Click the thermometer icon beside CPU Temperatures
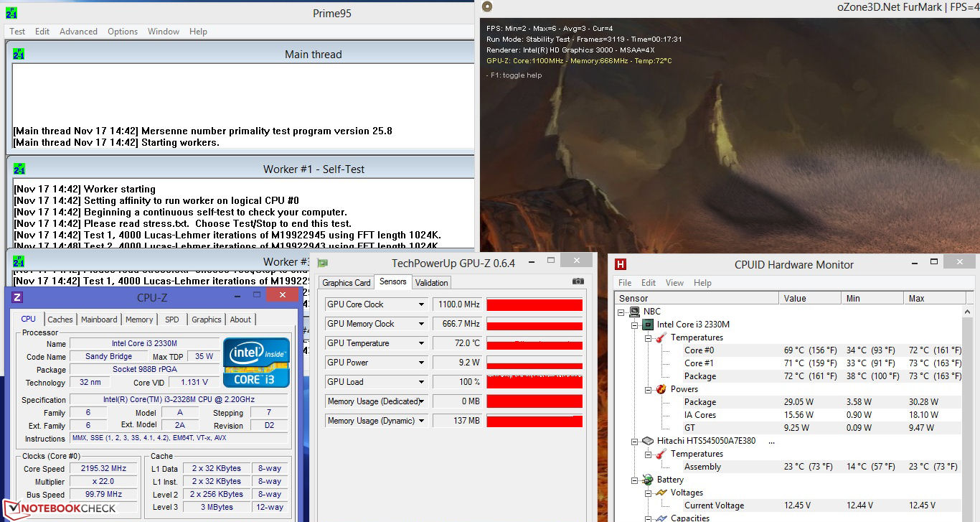The image size is (980, 522). (661, 337)
